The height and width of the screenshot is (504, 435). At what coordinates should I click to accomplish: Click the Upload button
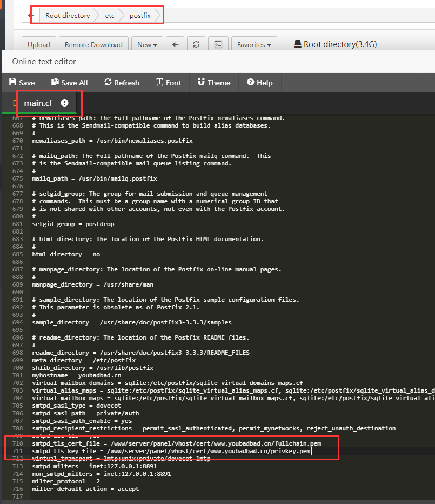tap(39, 44)
